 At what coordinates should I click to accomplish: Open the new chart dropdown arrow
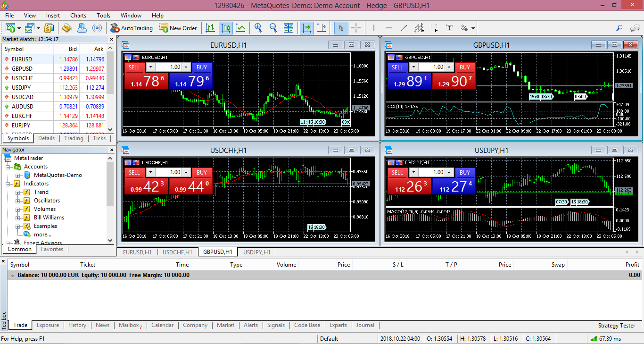click(19, 28)
